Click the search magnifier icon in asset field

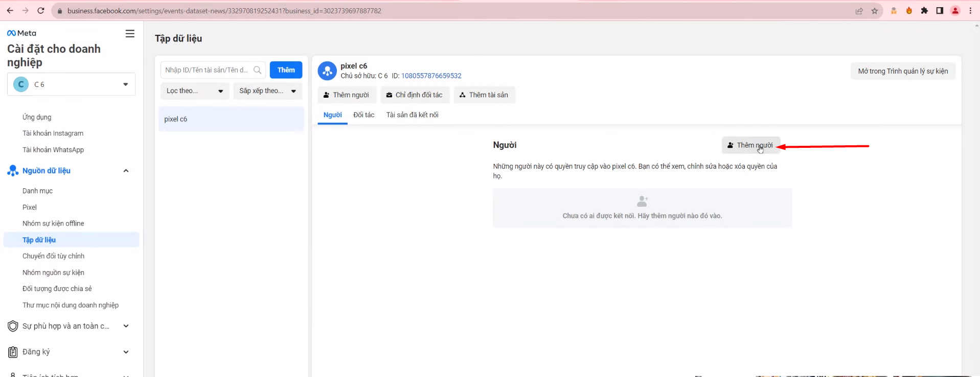point(258,70)
